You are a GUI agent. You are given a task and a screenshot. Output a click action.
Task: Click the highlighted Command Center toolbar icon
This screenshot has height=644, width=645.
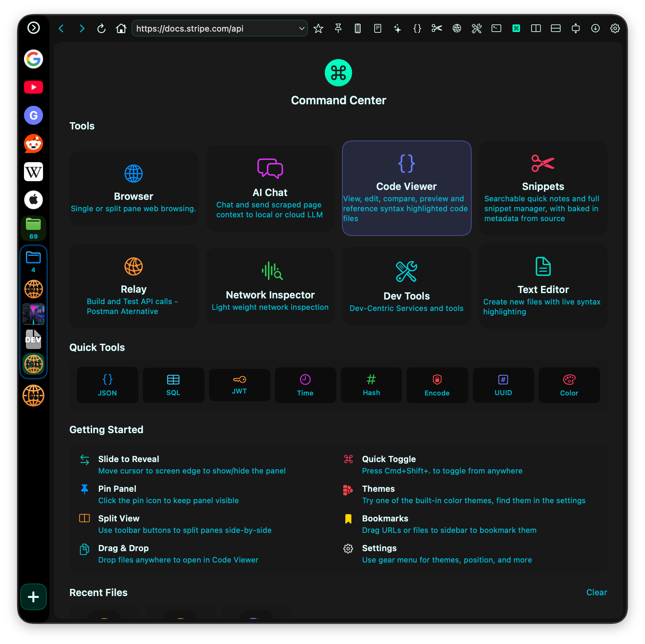coord(516,28)
